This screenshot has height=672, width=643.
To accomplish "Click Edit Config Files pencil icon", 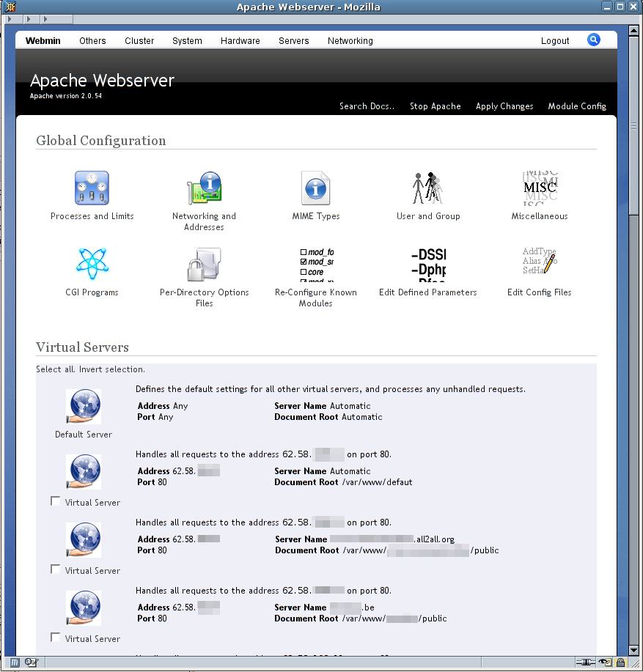I will click(540, 265).
